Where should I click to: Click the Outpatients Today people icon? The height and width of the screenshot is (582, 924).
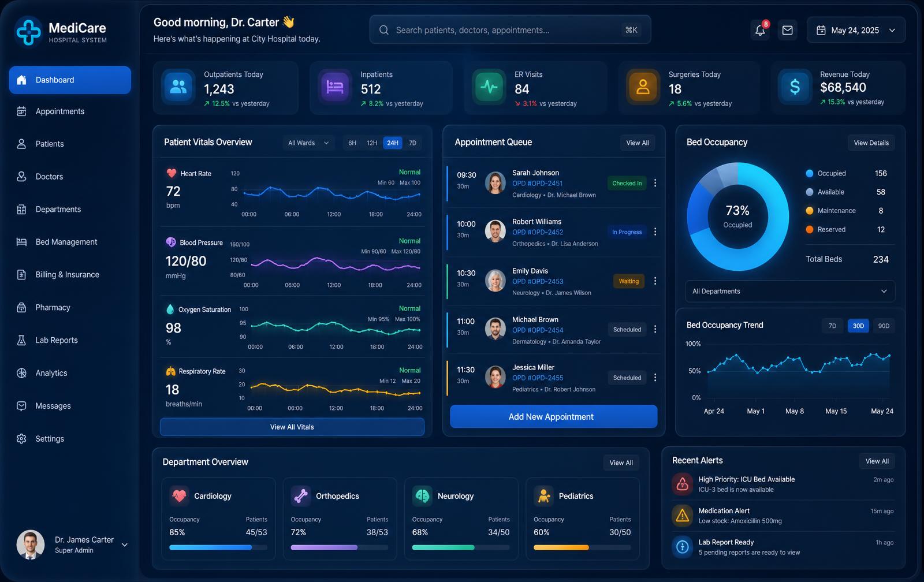click(178, 87)
